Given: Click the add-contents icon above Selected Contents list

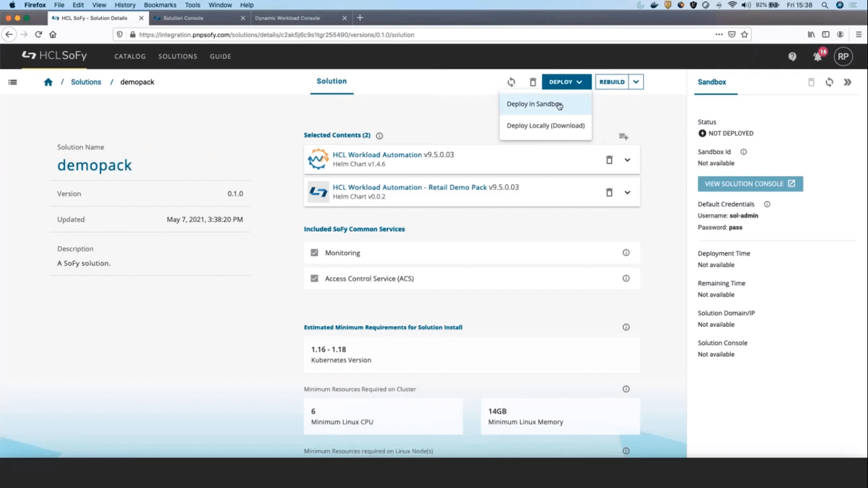Looking at the screenshot, I should pyautogui.click(x=623, y=136).
